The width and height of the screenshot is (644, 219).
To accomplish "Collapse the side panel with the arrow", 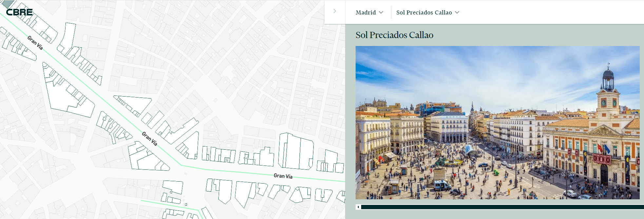I will pyautogui.click(x=335, y=11).
